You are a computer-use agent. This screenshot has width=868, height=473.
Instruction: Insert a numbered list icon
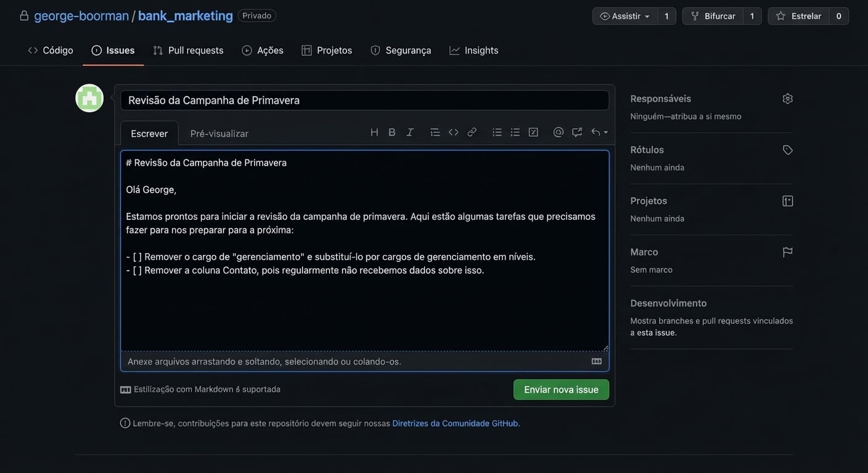515,132
